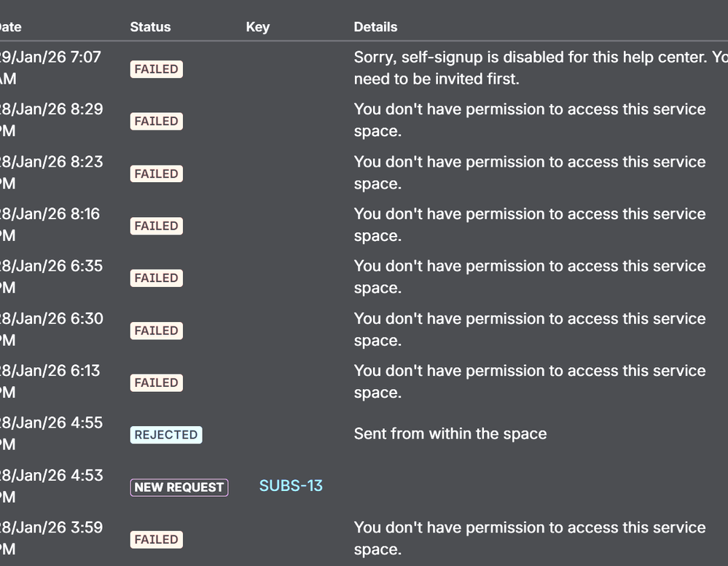Click FAILED badge for 28/Jan/26 6:13 entry
The height and width of the screenshot is (566, 728).
[x=156, y=382]
